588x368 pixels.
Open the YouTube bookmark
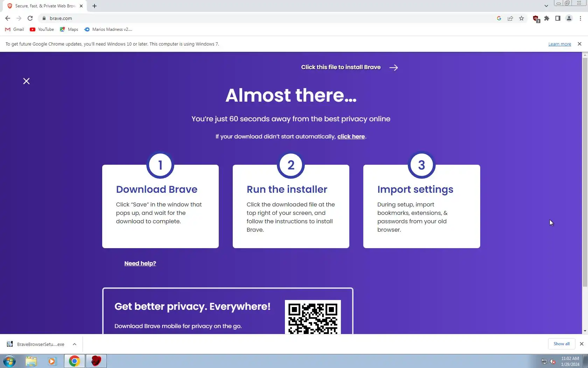pyautogui.click(x=42, y=29)
